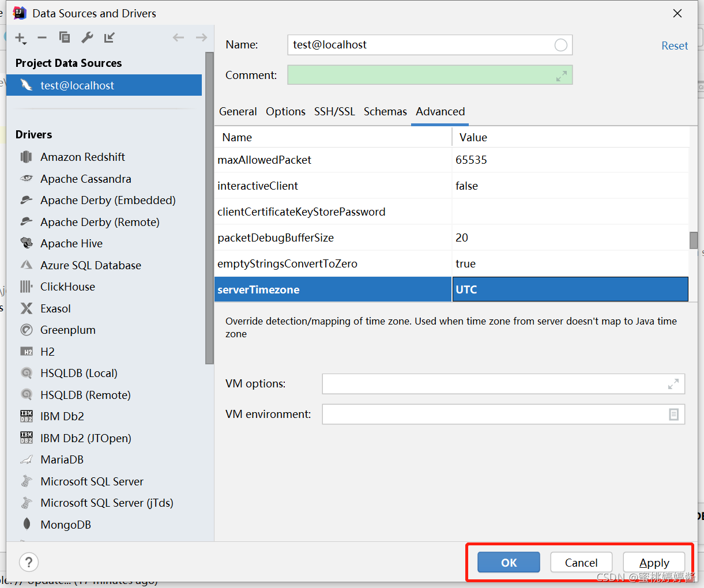Screen dimensions: 704x588
Task: Select Apache Derby (Remote) driver
Action: point(100,222)
